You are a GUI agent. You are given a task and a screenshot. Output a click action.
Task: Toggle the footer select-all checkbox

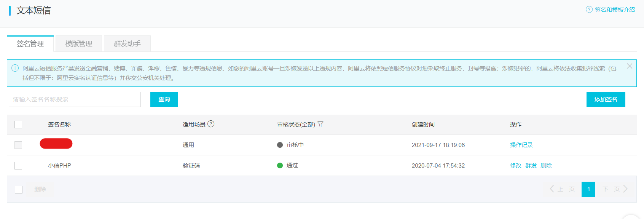tap(19, 190)
